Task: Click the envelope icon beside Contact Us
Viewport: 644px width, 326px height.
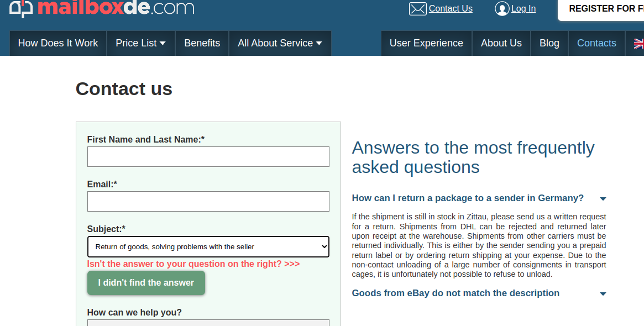Action: 418,9
